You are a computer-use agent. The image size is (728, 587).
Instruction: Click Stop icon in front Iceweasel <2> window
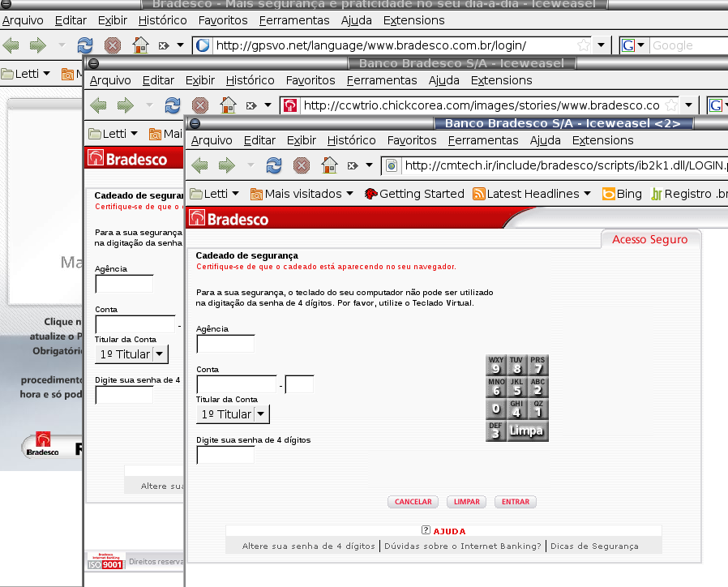click(x=302, y=165)
